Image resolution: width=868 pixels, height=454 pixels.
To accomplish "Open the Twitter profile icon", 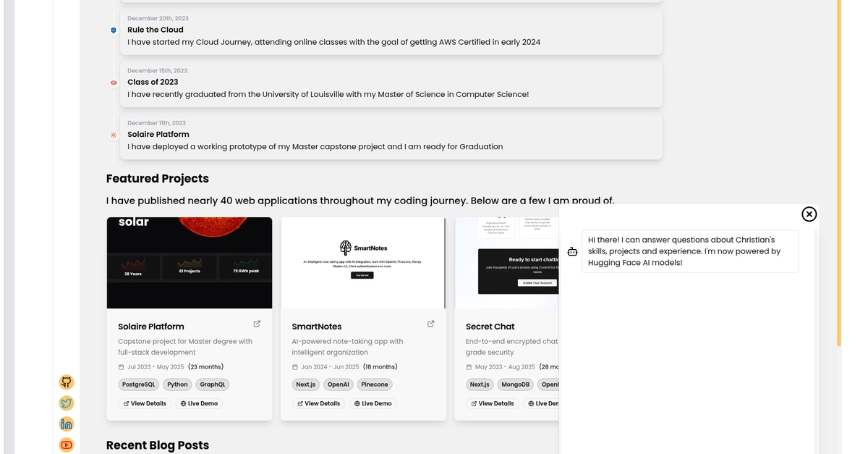I will pyautogui.click(x=67, y=403).
